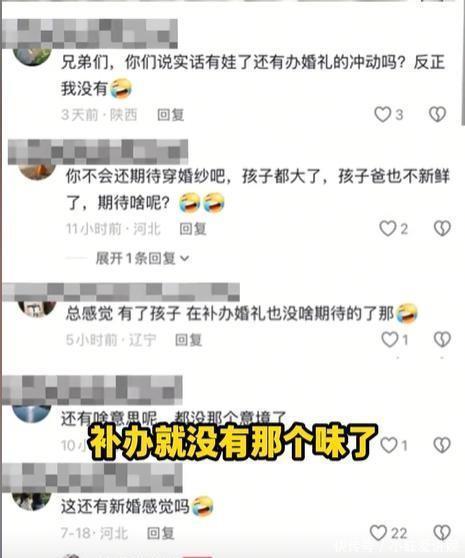Screen dimensions: 465x558
Task: Open avatar of the first commenter
Action: [x=32, y=57]
